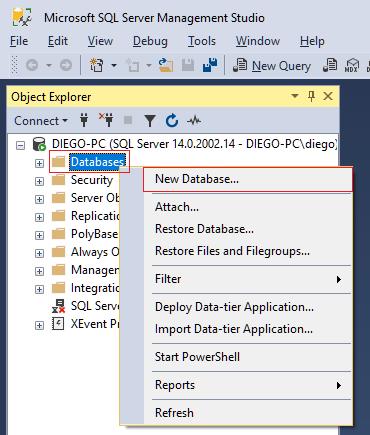Expand the Always On folder
This screenshot has height=435, width=370.
pyautogui.click(x=39, y=253)
